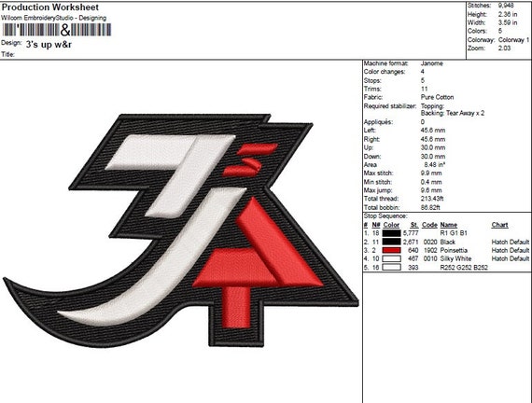Select the stitch count 393 in row 5
Image resolution: width=532 pixels, height=403 pixels.
point(413,268)
